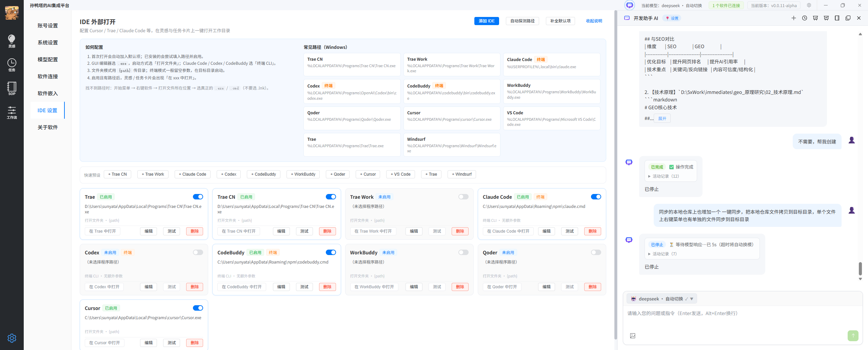Switch off the Cursor toggle
This screenshot has height=350, width=868.
pyautogui.click(x=198, y=308)
